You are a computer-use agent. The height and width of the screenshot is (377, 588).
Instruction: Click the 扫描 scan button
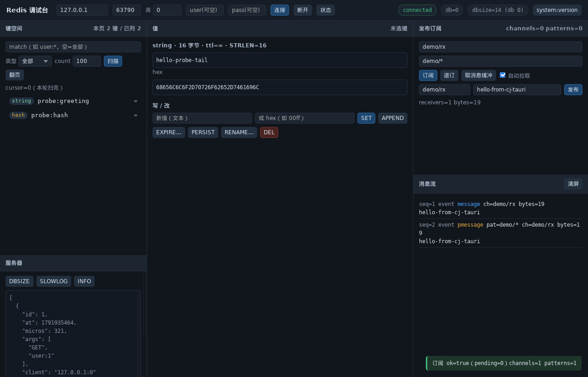(x=113, y=61)
